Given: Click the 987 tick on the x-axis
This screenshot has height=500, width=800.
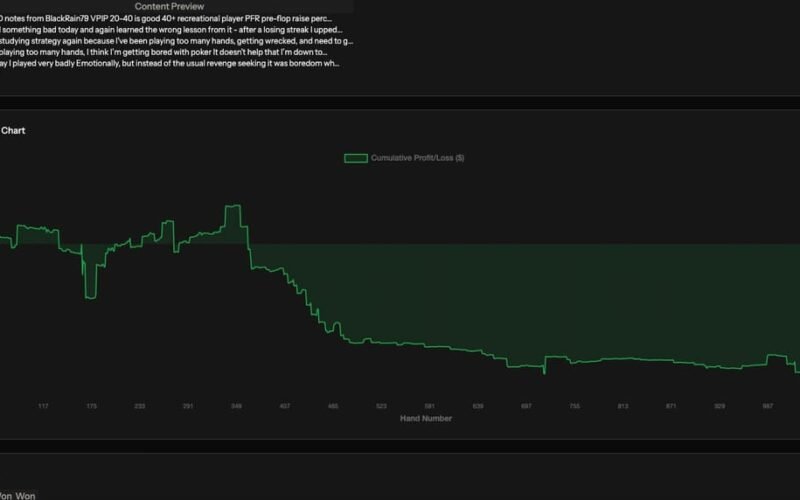Looking at the screenshot, I should [768, 406].
